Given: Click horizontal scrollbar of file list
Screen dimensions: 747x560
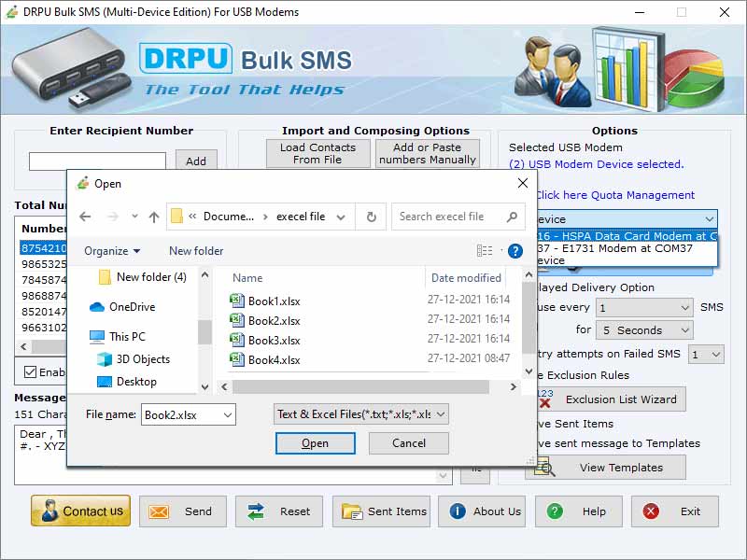Looking at the screenshot, I should [360, 386].
